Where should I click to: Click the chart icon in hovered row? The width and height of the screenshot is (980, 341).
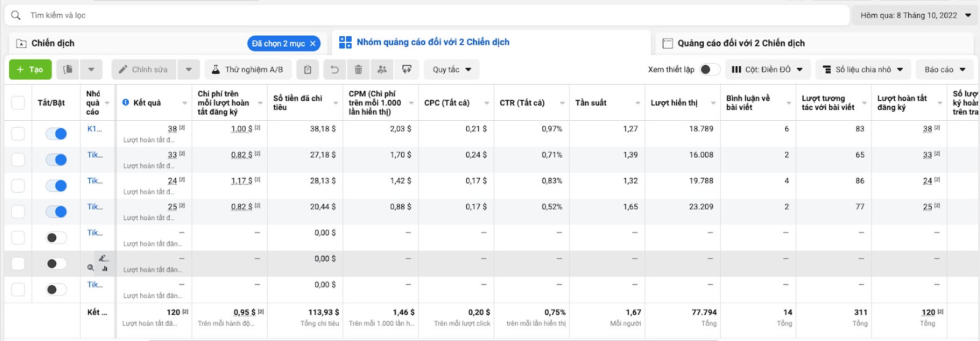point(105,269)
